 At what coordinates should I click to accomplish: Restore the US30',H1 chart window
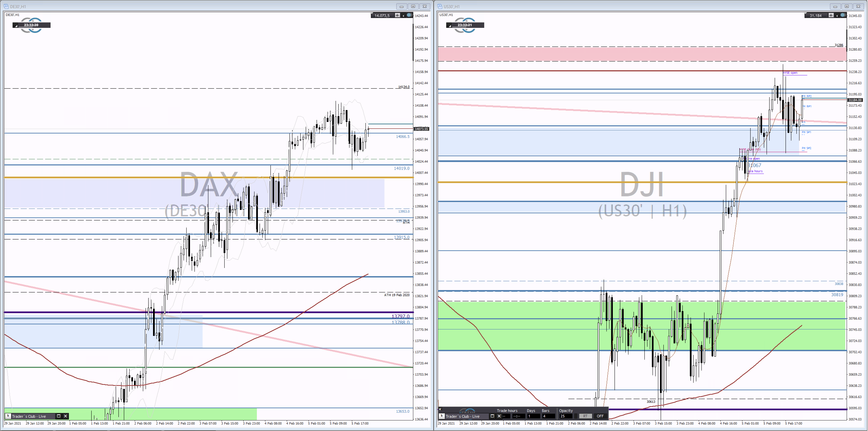click(x=847, y=6)
